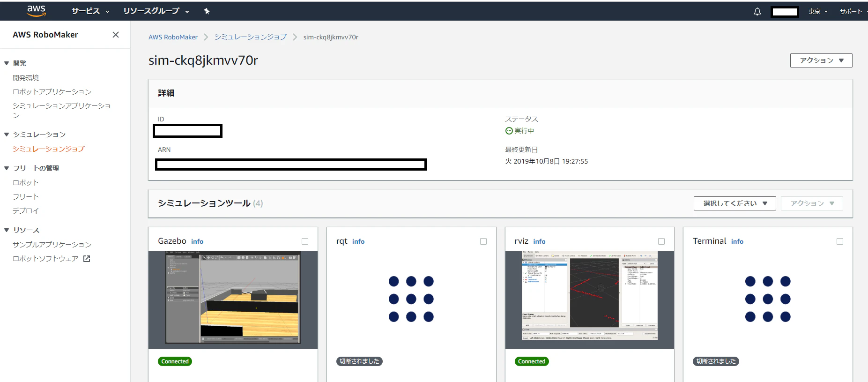This screenshot has height=382, width=868.
Task: Click the account name field in the top bar
Action: click(785, 12)
